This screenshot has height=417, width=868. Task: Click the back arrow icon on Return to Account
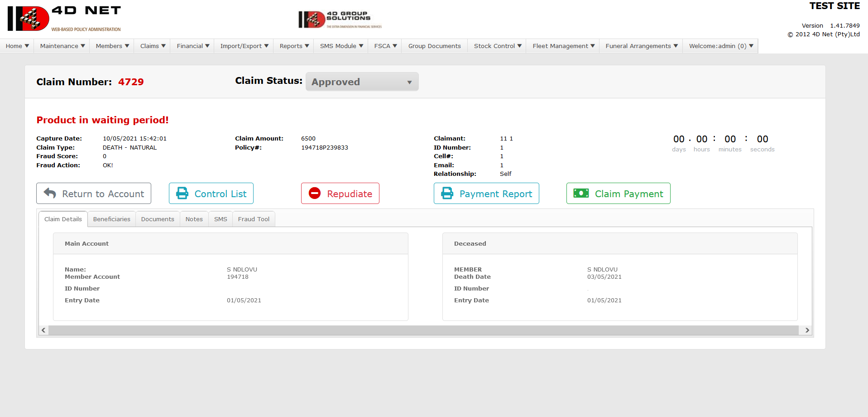tap(50, 194)
